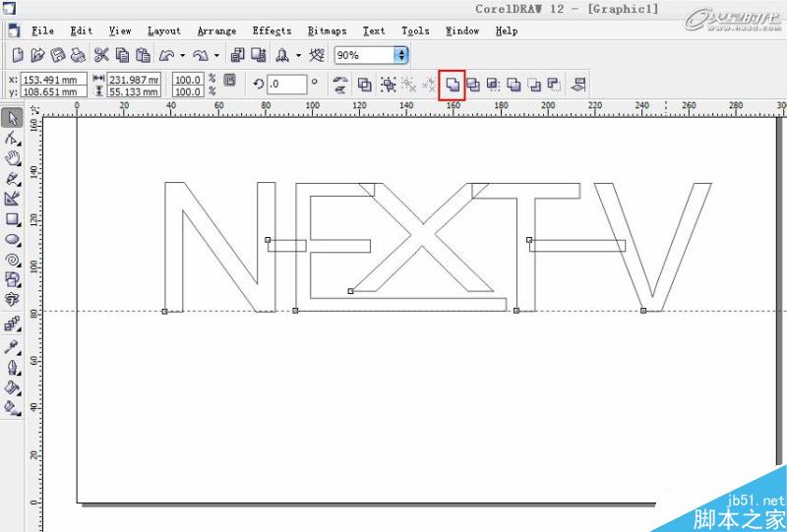Click the Import icon
This screenshot has height=532, width=787.
tap(237, 55)
